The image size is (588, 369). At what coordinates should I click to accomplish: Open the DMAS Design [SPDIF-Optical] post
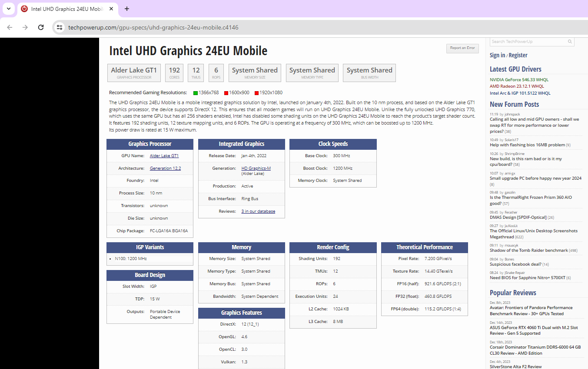point(518,217)
